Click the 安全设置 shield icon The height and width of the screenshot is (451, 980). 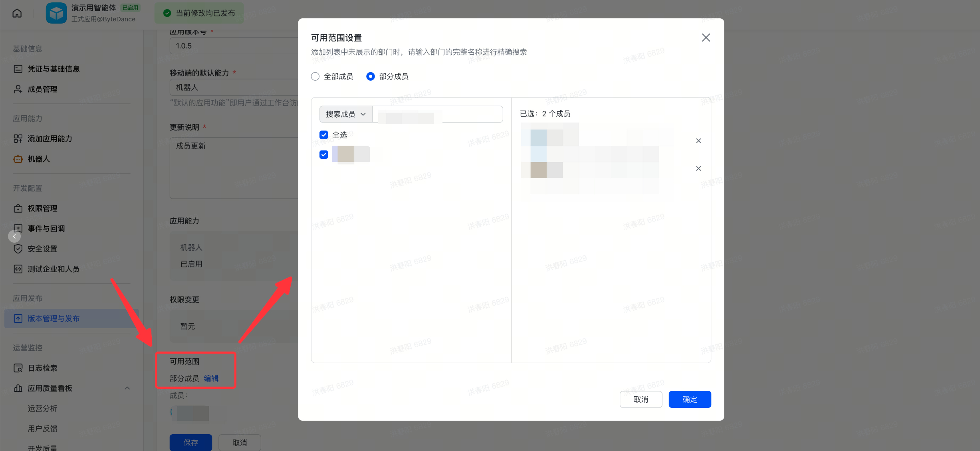click(x=18, y=249)
